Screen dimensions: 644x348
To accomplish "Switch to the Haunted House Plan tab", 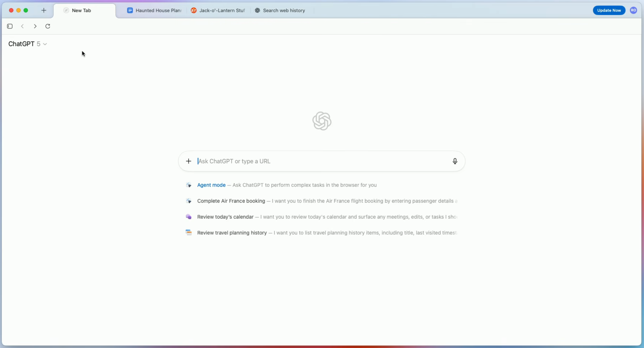I will click(155, 10).
